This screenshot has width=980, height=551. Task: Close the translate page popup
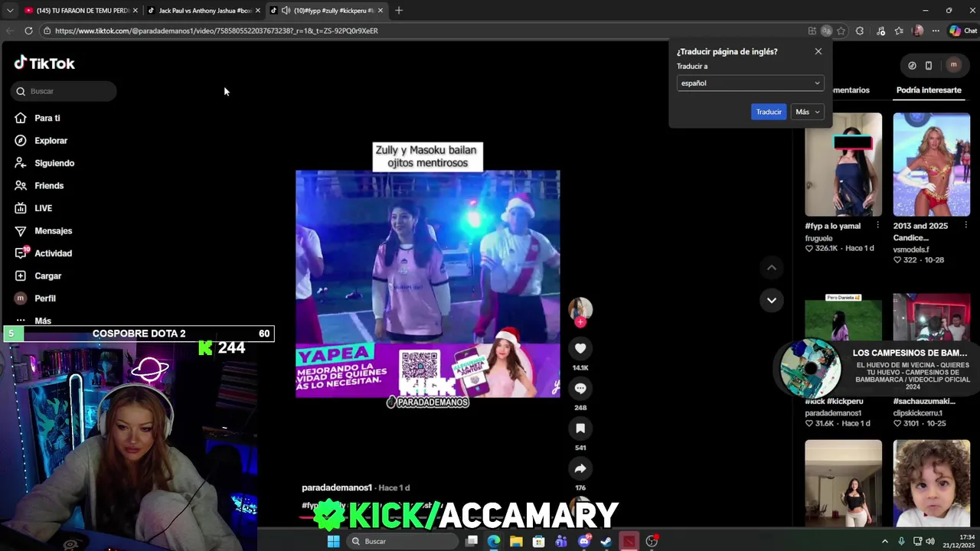coord(818,51)
